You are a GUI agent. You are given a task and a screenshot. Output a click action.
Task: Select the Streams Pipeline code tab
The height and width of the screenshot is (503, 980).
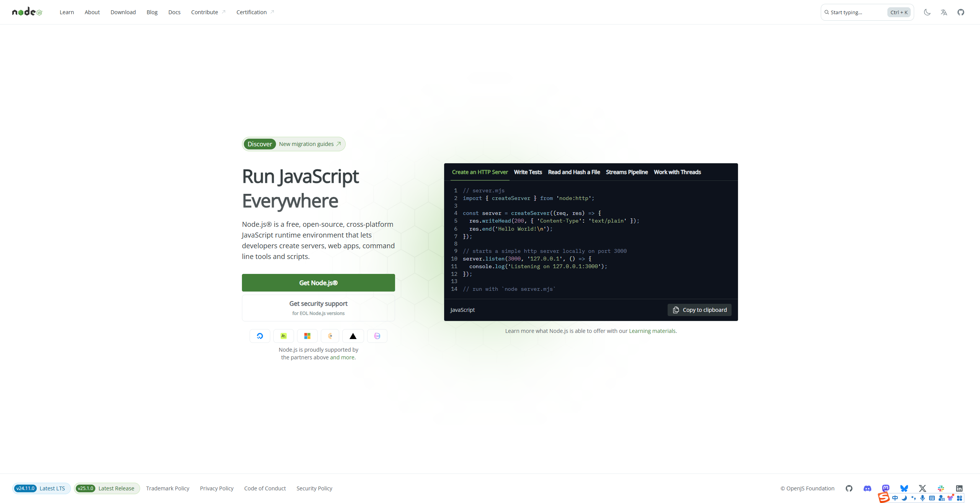coord(627,172)
